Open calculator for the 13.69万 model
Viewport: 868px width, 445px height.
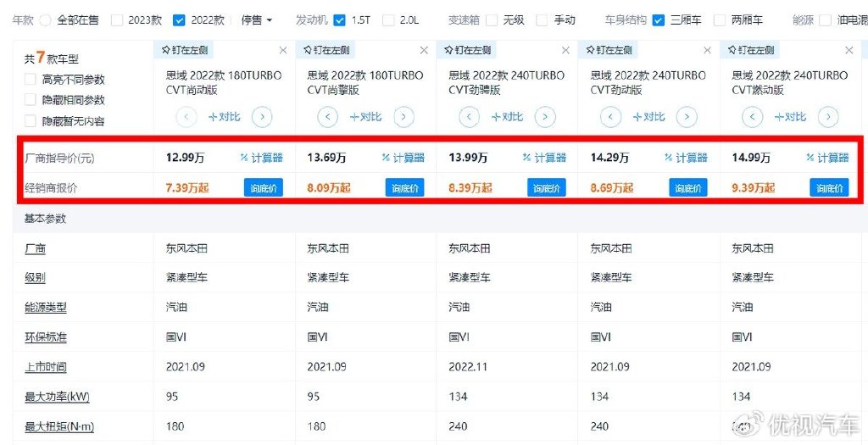403,158
